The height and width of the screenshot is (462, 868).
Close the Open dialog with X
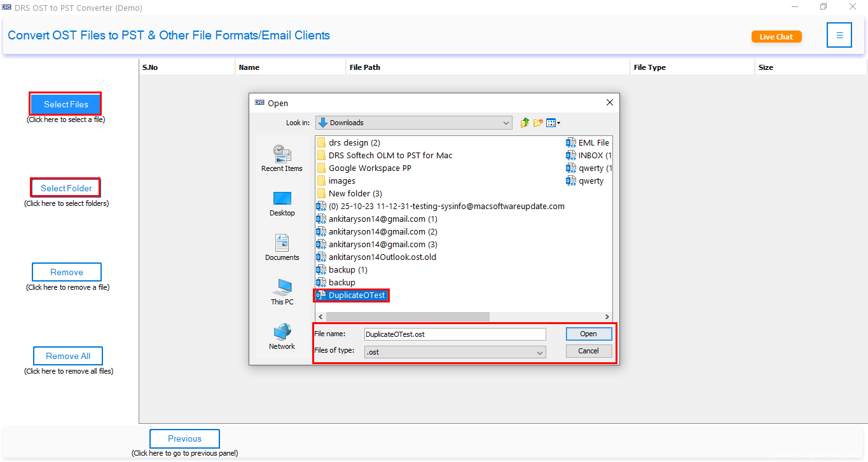point(609,102)
